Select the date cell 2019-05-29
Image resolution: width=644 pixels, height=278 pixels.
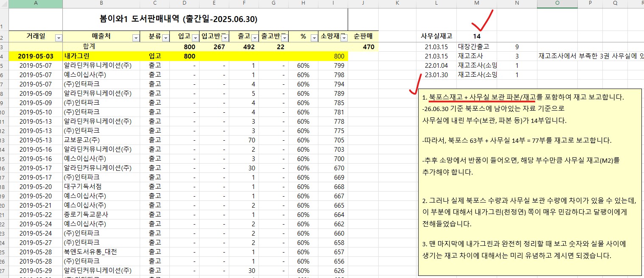pyautogui.click(x=36, y=270)
